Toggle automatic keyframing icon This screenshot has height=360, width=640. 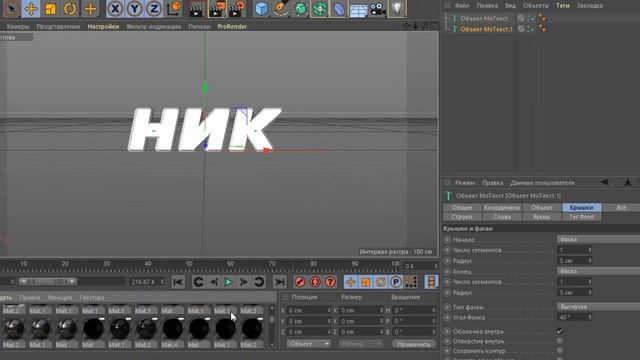click(315, 282)
